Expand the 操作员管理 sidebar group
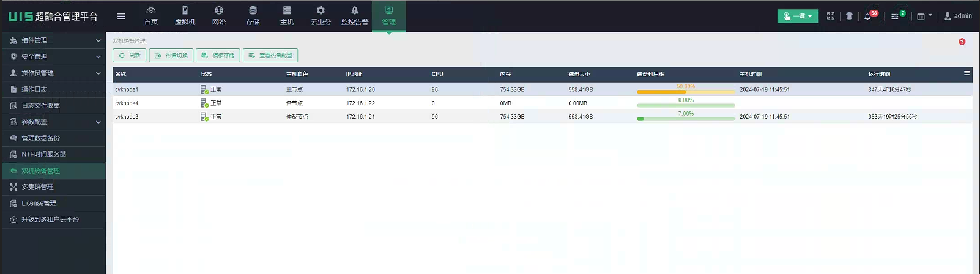The height and width of the screenshot is (274, 980). pos(53,73)
